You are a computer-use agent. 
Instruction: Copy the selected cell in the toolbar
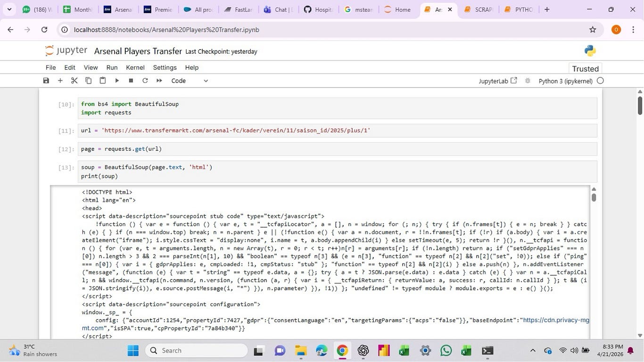88,81
